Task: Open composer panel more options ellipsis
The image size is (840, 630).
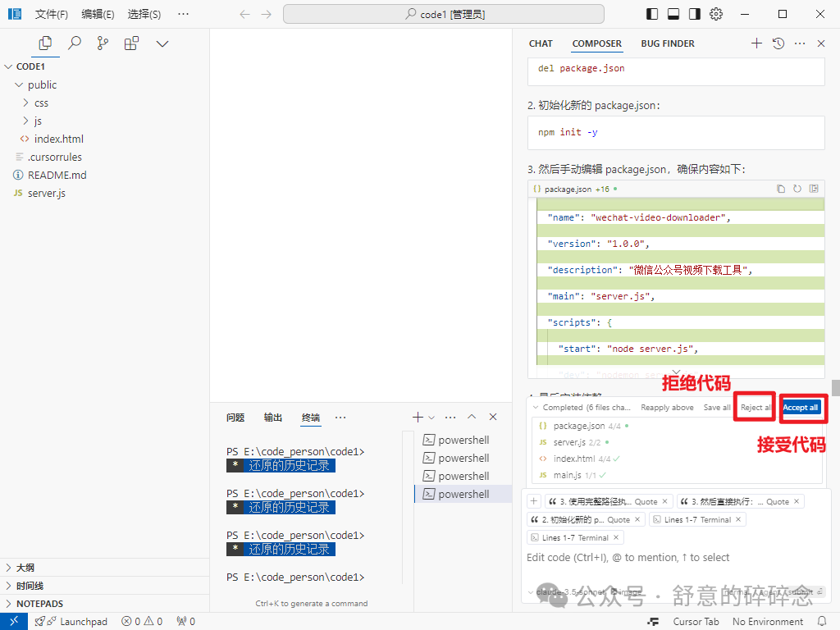Action: [800, 43]
